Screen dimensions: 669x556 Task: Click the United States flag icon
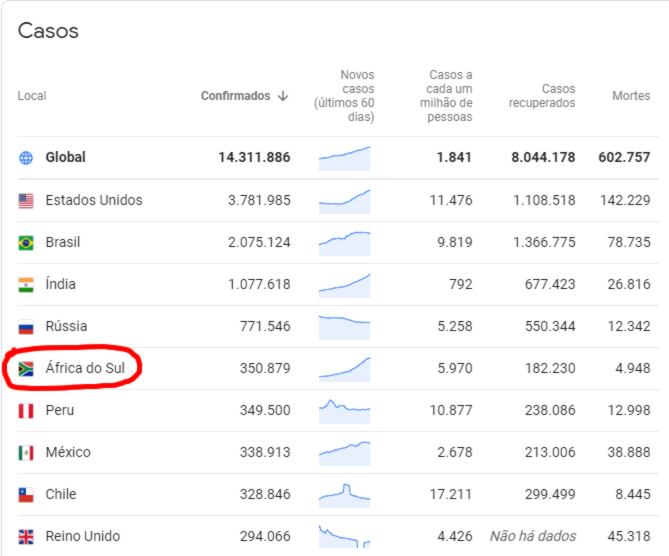click(26, 200)
